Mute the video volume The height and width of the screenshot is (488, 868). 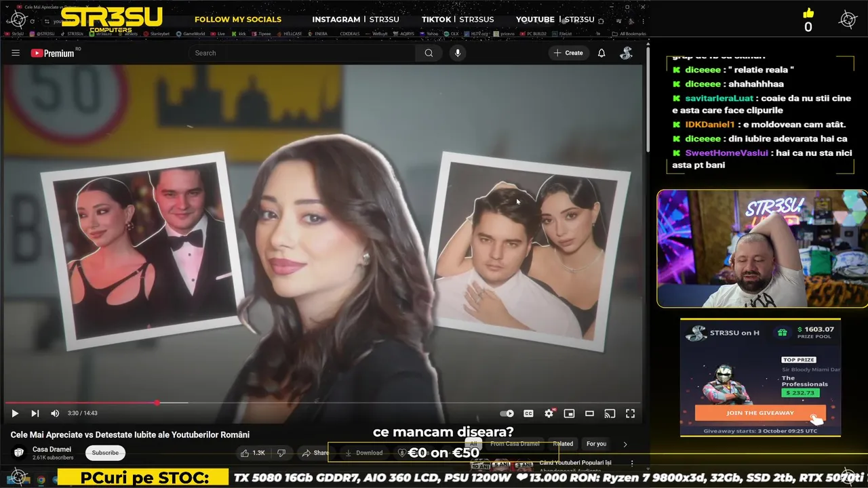[55, 413]
